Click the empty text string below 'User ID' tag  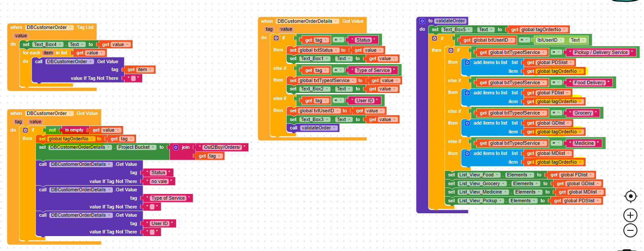152,232
